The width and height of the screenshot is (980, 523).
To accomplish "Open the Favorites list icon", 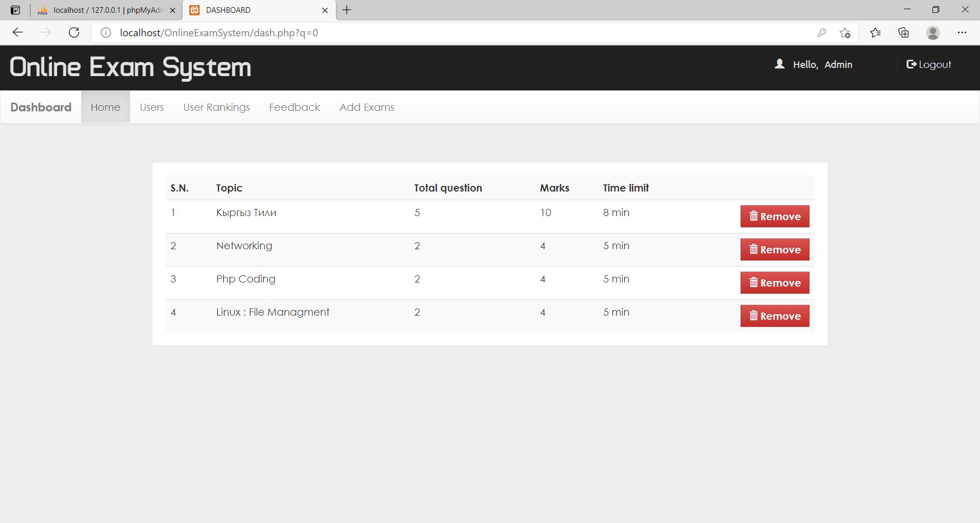I will (x=875, y=33).
